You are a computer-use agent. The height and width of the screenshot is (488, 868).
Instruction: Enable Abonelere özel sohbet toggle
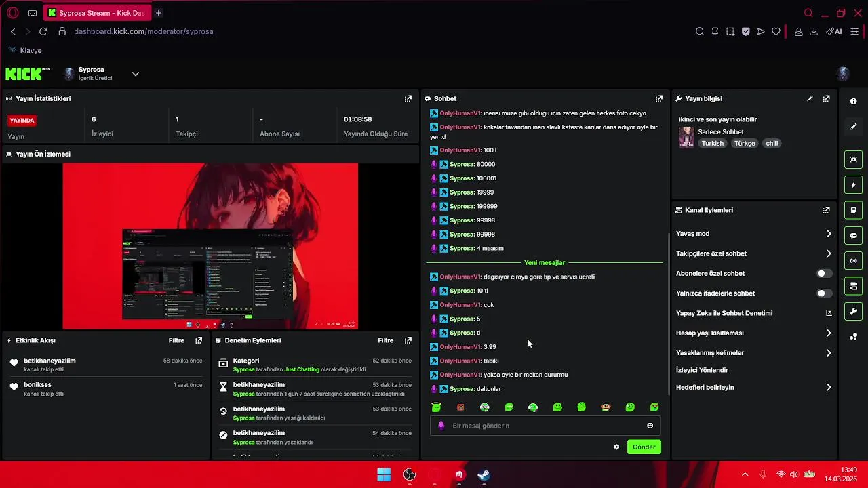(x=824, y=273)
